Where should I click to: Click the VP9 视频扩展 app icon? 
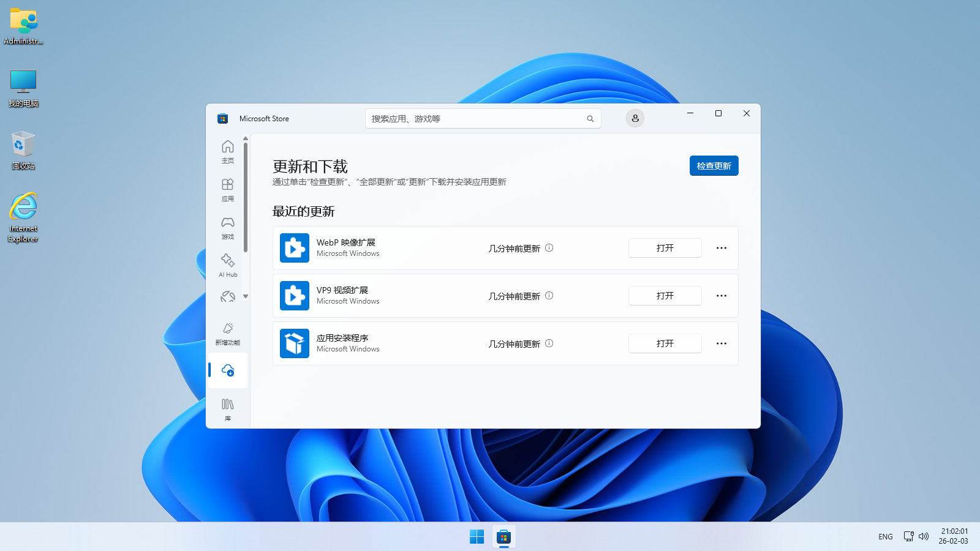click(295, 296)
